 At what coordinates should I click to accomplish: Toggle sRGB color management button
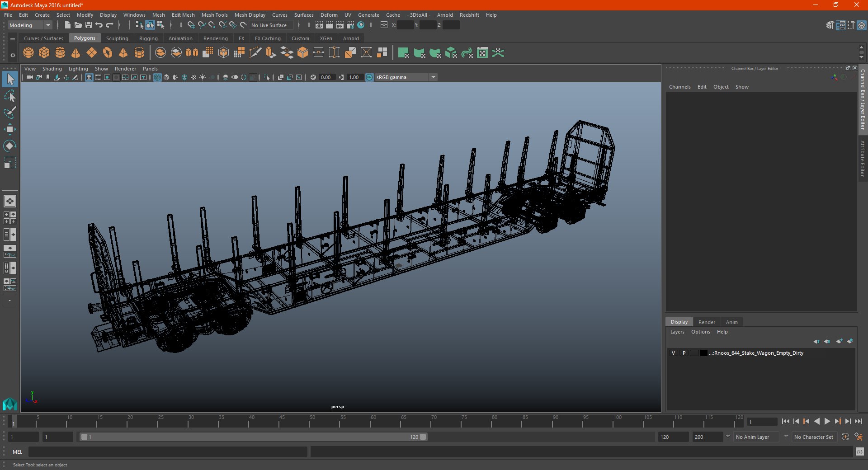tap(369, 77)
